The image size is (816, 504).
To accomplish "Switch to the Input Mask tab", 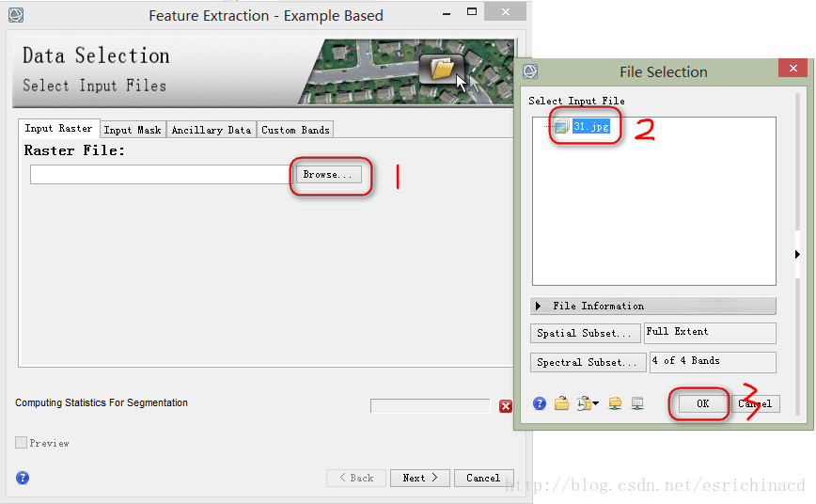I will point(133,130).
